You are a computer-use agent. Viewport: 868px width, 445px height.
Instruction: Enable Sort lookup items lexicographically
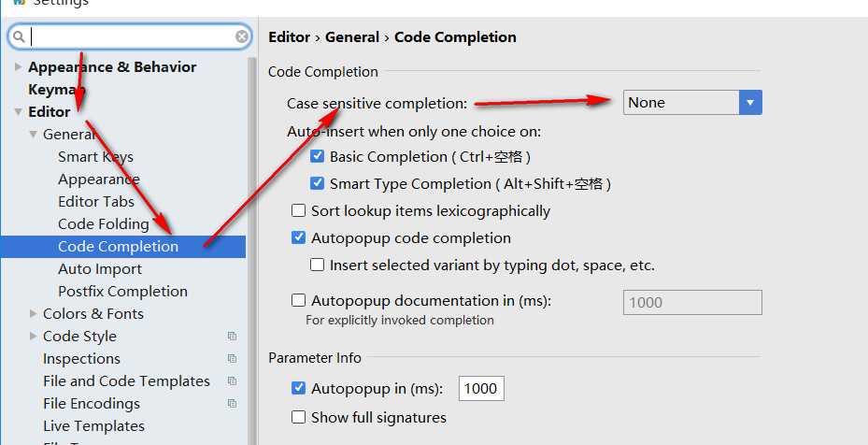(x=298, y=210)
